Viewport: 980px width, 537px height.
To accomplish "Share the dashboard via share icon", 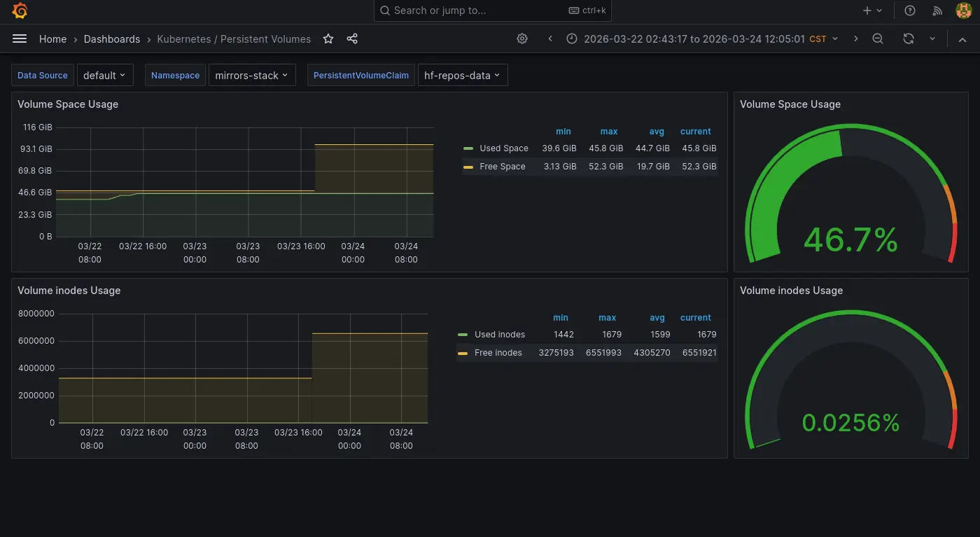I will click(352, 39).
